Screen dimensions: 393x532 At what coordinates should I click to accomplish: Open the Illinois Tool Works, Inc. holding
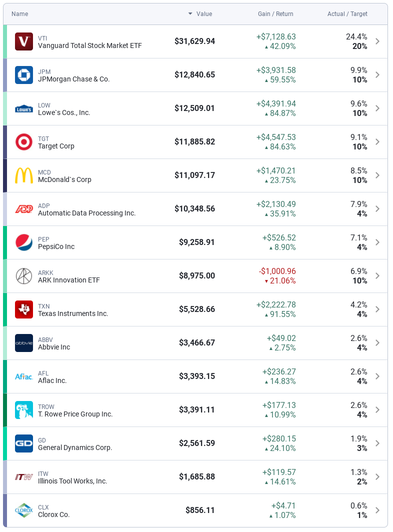click(72, 481)
